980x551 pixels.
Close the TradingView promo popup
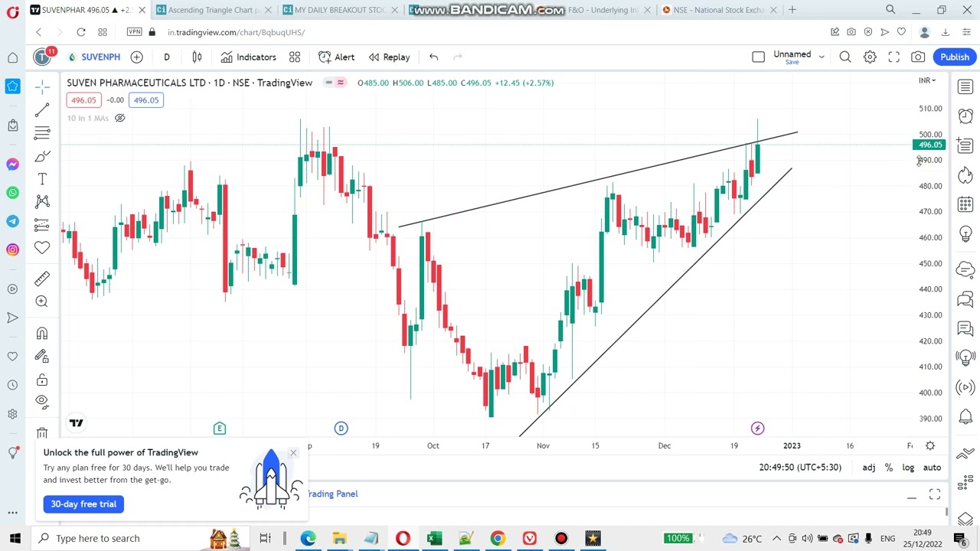(x=292, y=453)
